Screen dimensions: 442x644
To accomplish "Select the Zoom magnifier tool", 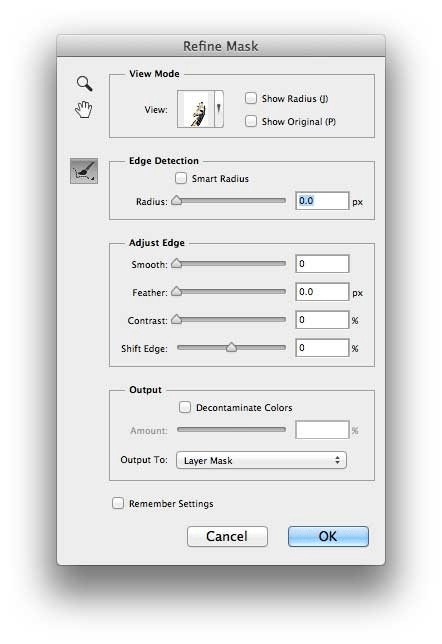I will pyautogui.click(x=85, y=83).
